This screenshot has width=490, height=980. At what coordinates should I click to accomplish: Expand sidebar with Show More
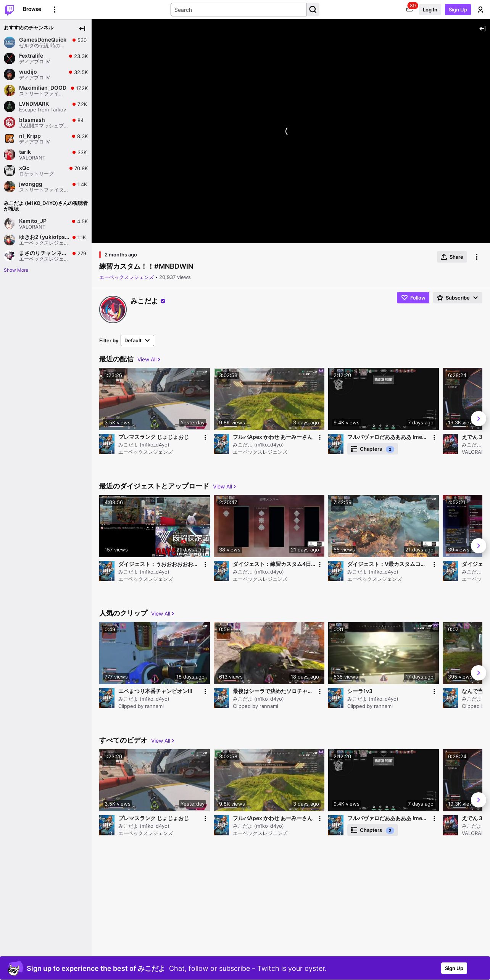(16, 270)
